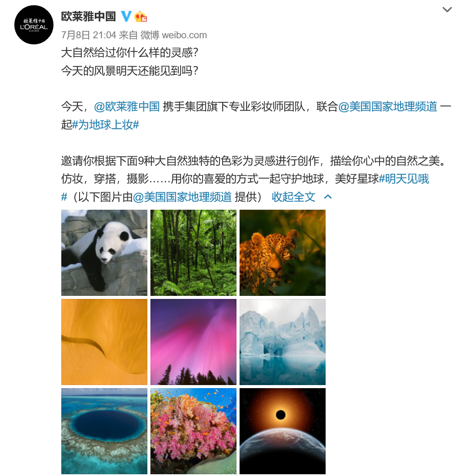Follow the 微博 weibo.com source link
Viewport: 463px width, 476px height.
point(173,35)
